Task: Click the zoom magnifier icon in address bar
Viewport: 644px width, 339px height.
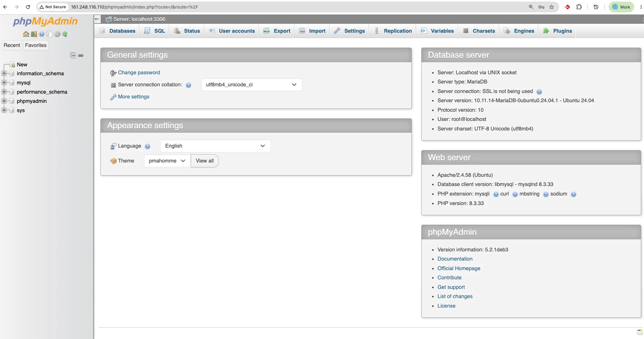Action: click(531, 7)
